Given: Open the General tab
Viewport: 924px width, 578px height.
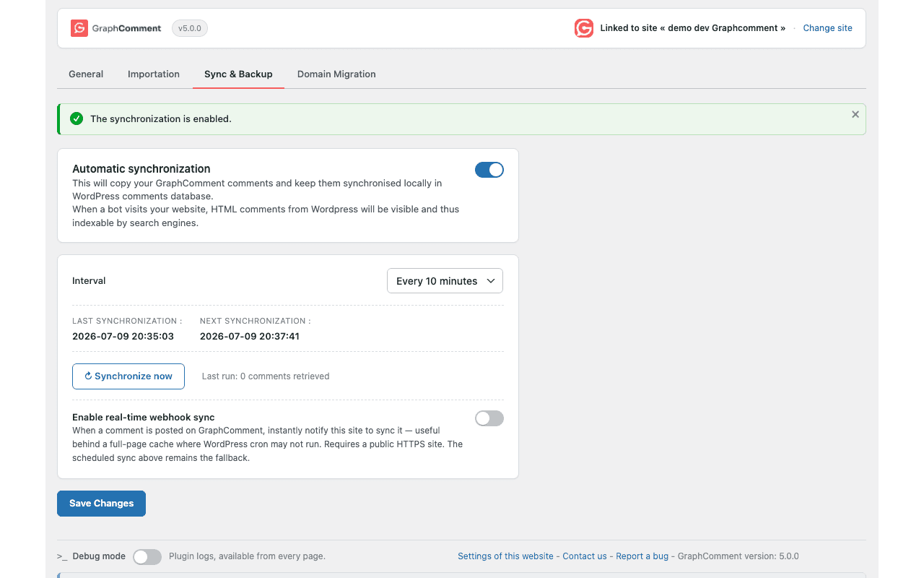Looking at the screenshot, I should point(86,74).
